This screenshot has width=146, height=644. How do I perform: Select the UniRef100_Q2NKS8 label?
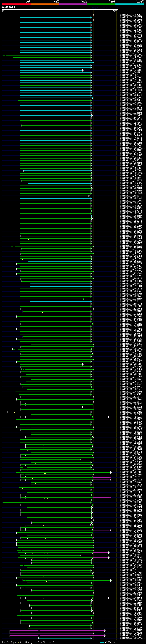coord(131,65)
